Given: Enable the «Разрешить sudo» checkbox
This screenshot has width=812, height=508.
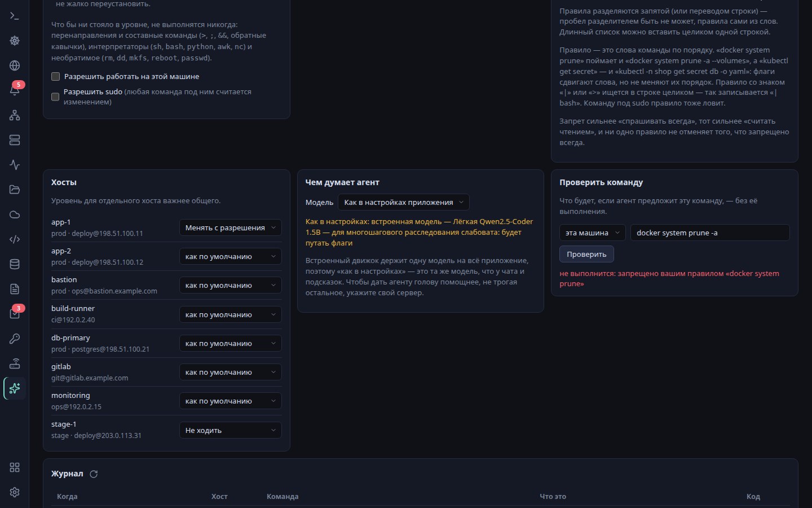Looking at the screenshot, I should tap(55, 97).
